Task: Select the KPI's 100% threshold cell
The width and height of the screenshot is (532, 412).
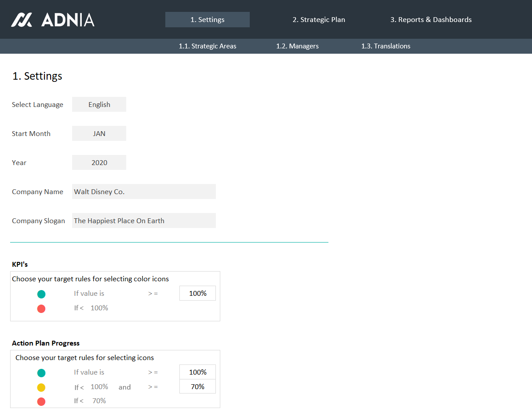Action: 197,293
